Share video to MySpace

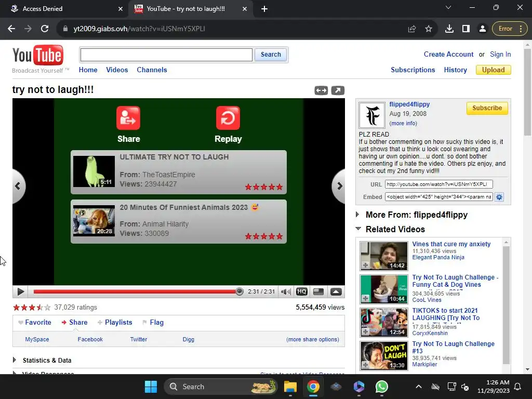pos(37,339)
